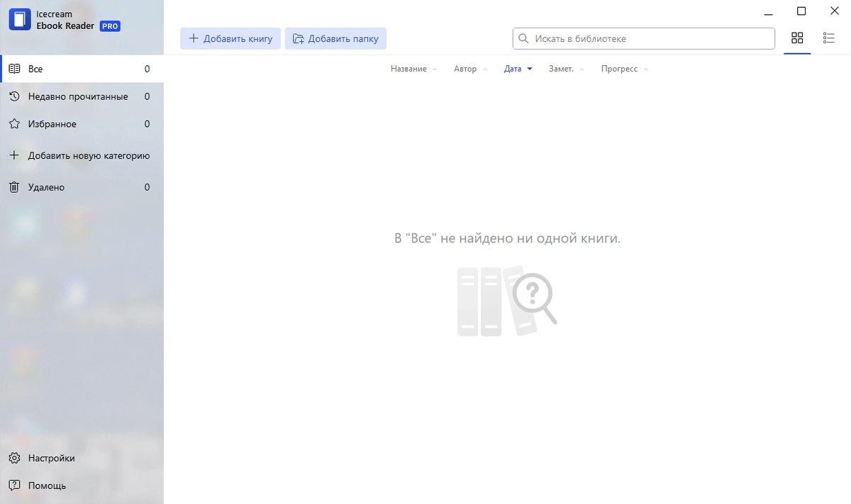Open Удалено category
851x504 pixels.
(82, 187)
